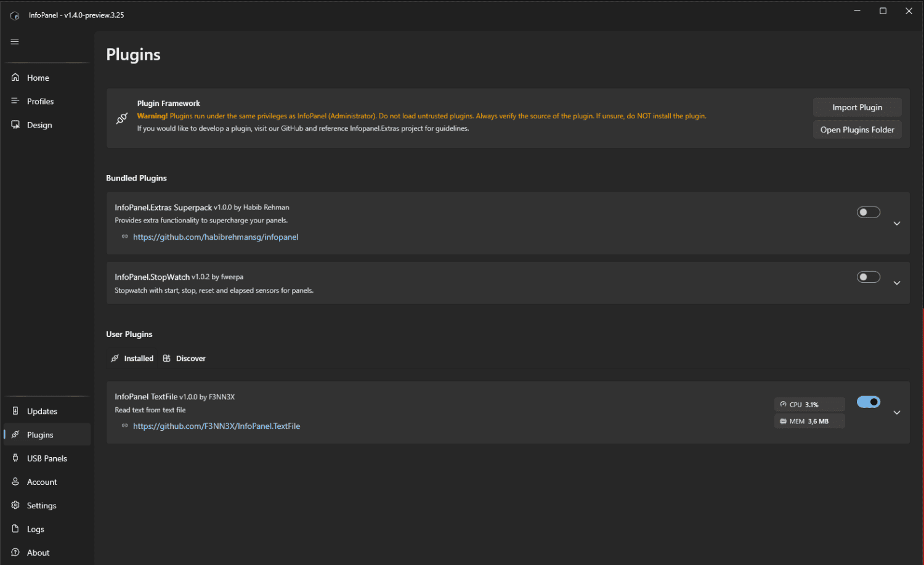Click the Design monitor icon
924x565 pixels.
15,124
